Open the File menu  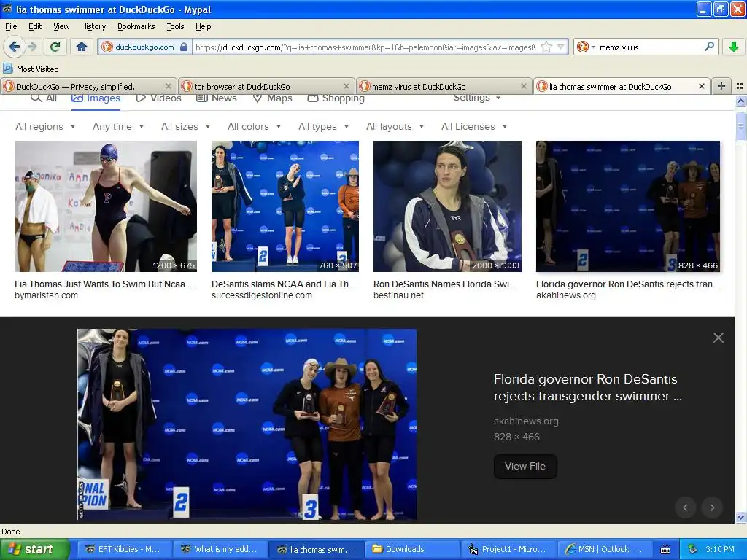coord(11,26)
